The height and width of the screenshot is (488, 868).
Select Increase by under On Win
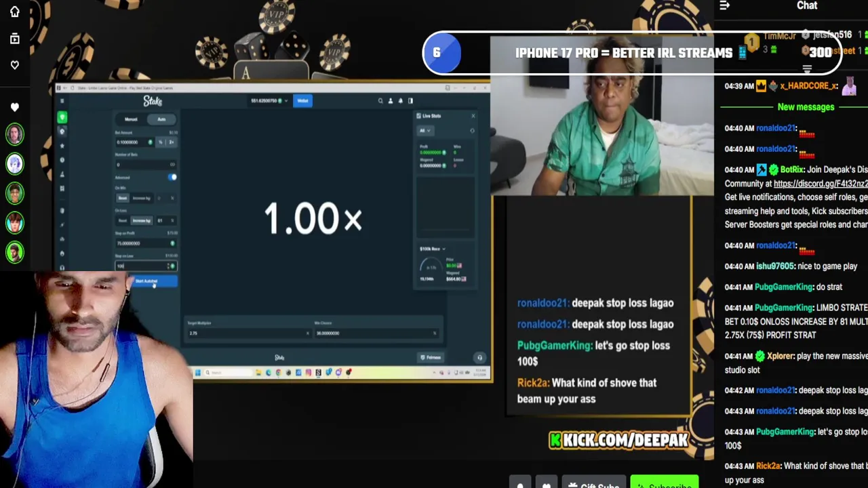(141, 198)
